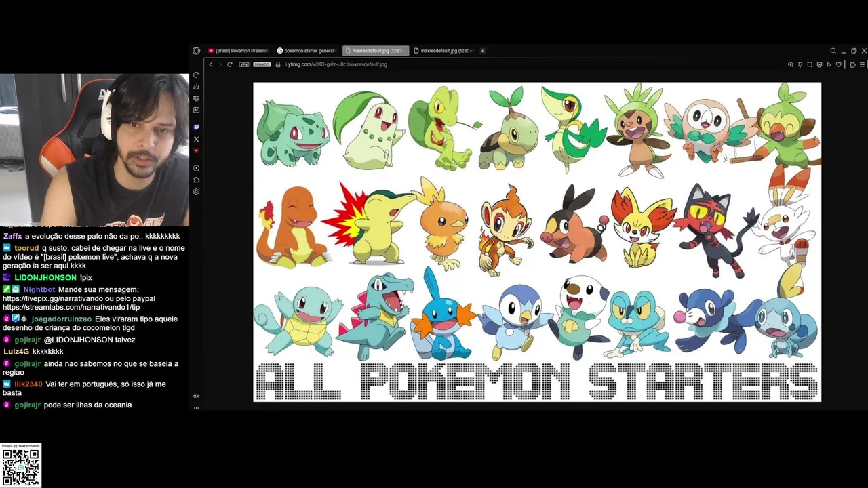This screenshot has width=868, height=488.
Task: Open the M panel icon in sidebar
Action: point(196,110)
